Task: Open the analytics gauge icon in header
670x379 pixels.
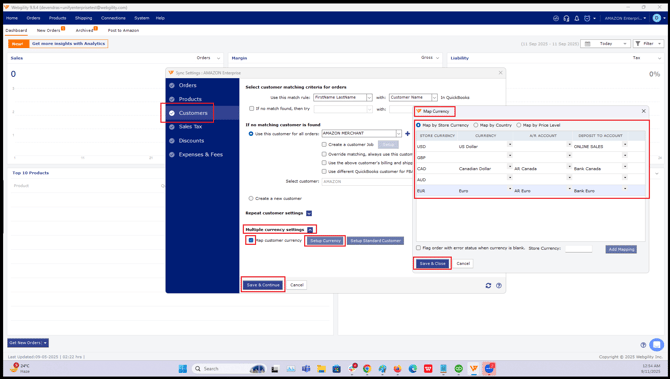Action: pos(556,18)
